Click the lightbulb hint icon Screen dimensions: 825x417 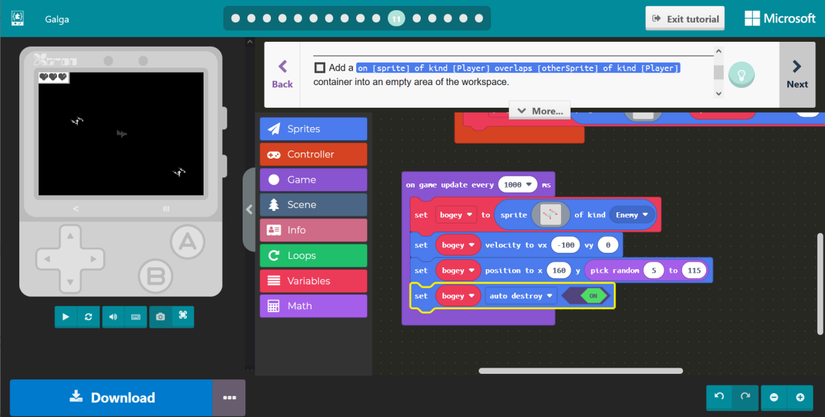(x=741, y=75)
